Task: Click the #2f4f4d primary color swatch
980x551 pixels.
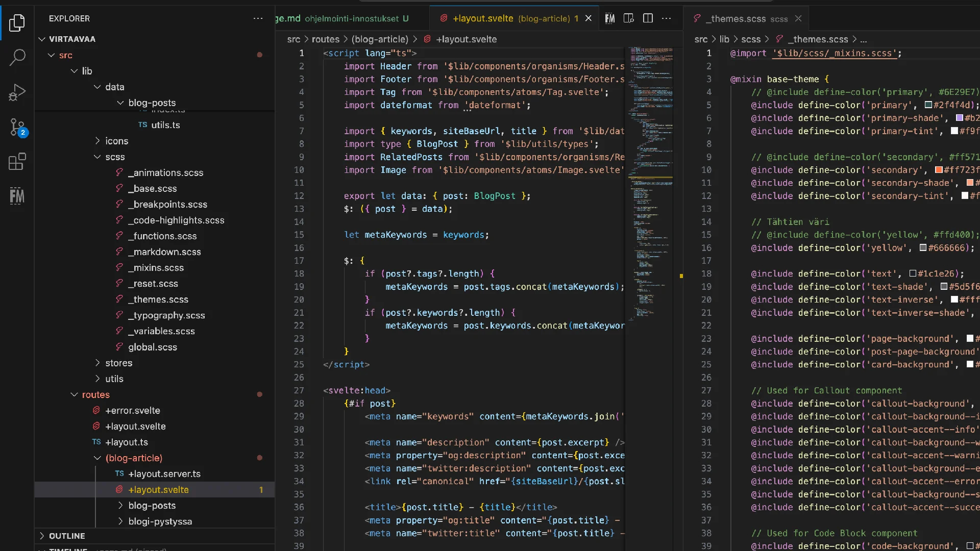Action: [928, 105]
